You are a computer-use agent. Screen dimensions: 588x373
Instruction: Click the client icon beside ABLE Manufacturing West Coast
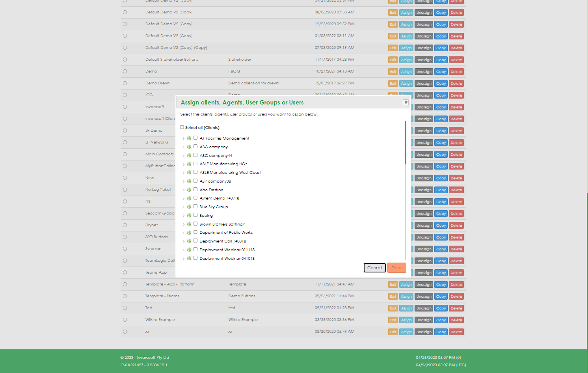click(189, 172)
